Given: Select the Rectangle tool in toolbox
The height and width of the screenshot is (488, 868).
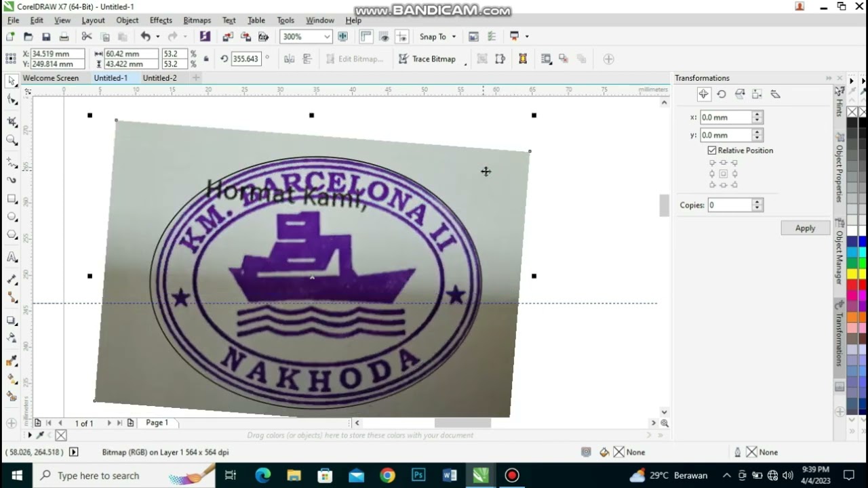Looking at the screenshot, I should 12,199.
